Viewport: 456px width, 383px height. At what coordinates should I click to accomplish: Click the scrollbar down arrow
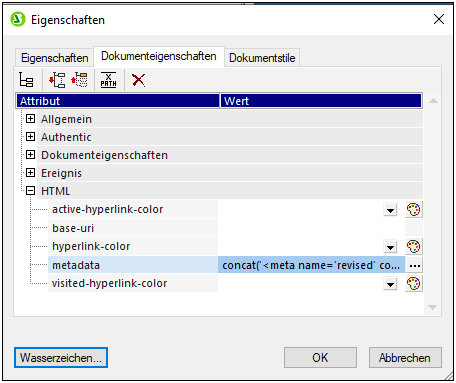point(432,307)
